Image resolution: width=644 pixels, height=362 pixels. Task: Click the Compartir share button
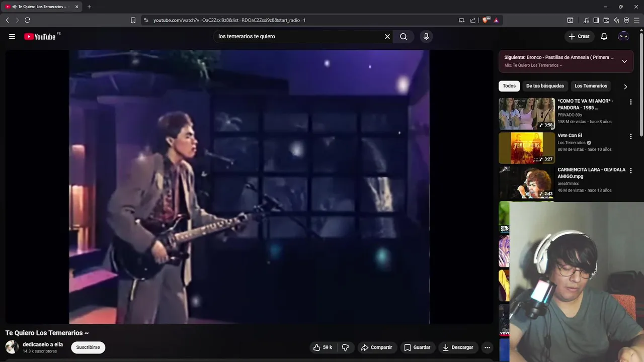(376, 347)
